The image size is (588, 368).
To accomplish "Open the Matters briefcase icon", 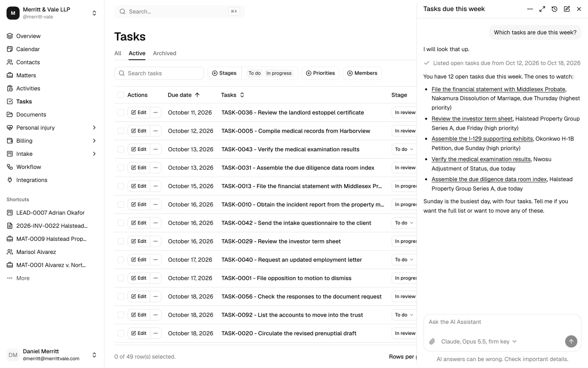I will tap(10, 75).
